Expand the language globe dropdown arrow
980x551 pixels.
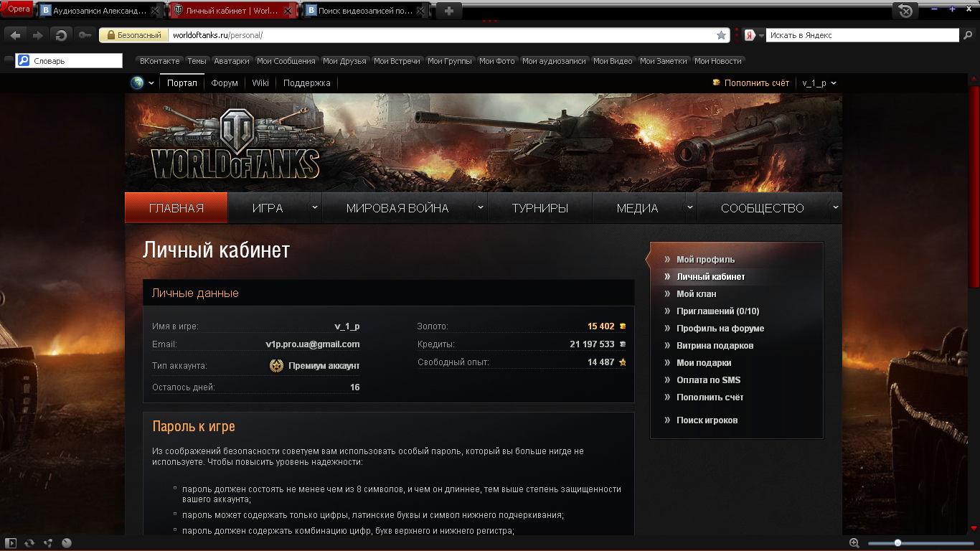151,83
